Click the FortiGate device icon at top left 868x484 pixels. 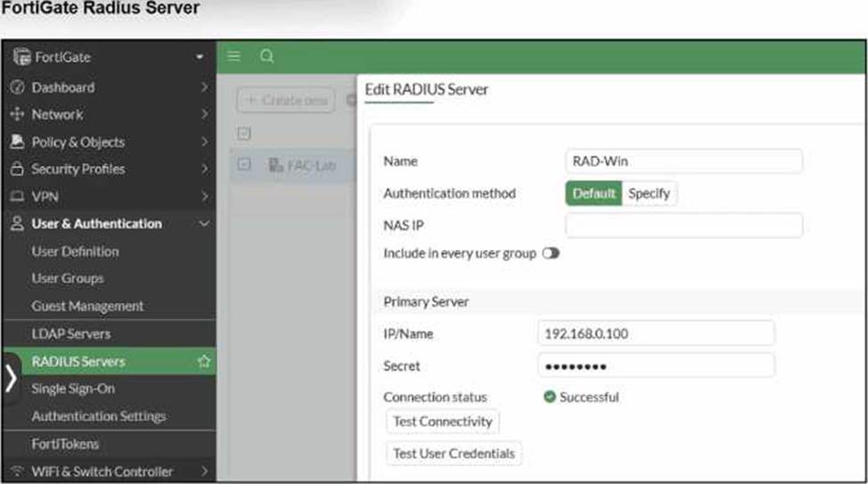19,57
